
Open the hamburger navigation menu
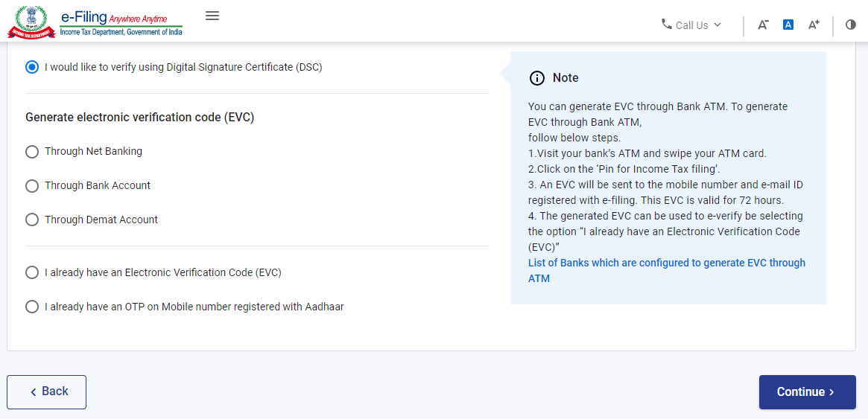(212, 16)
